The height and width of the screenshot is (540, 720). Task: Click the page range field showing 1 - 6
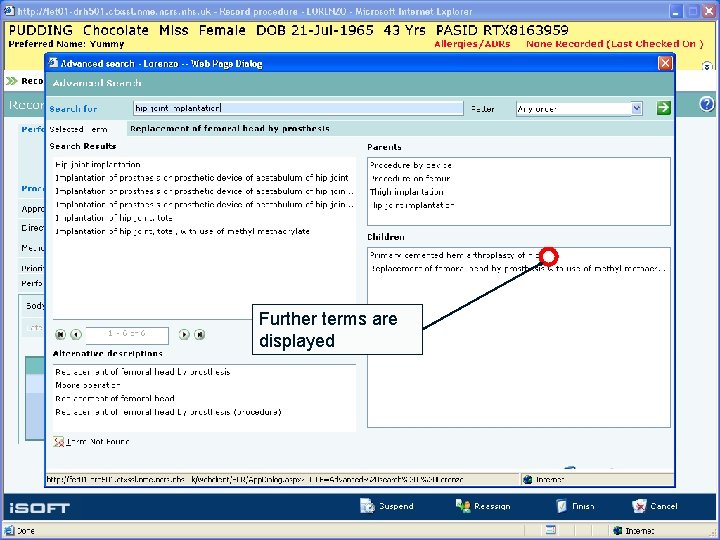point(127,335)
